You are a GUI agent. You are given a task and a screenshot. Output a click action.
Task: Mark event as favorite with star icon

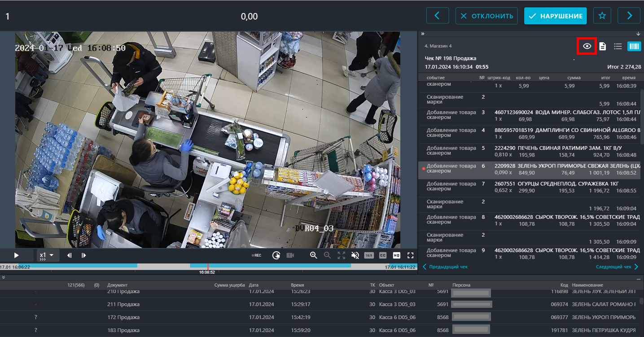(602, 16)
